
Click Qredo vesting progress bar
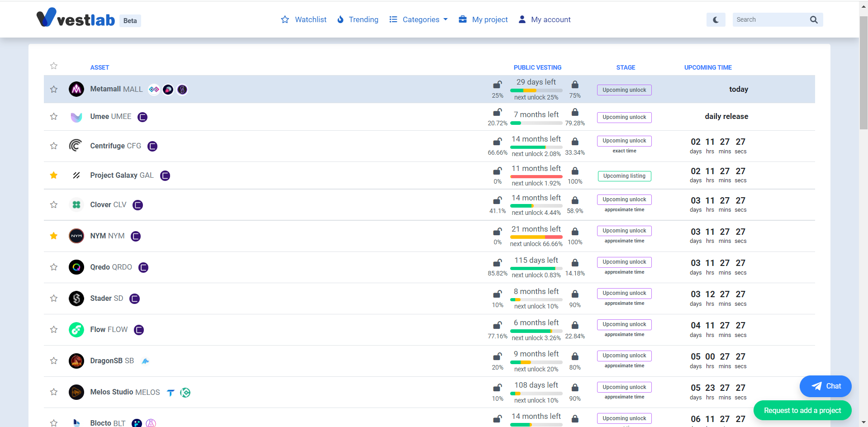click(x=536, y=268)
